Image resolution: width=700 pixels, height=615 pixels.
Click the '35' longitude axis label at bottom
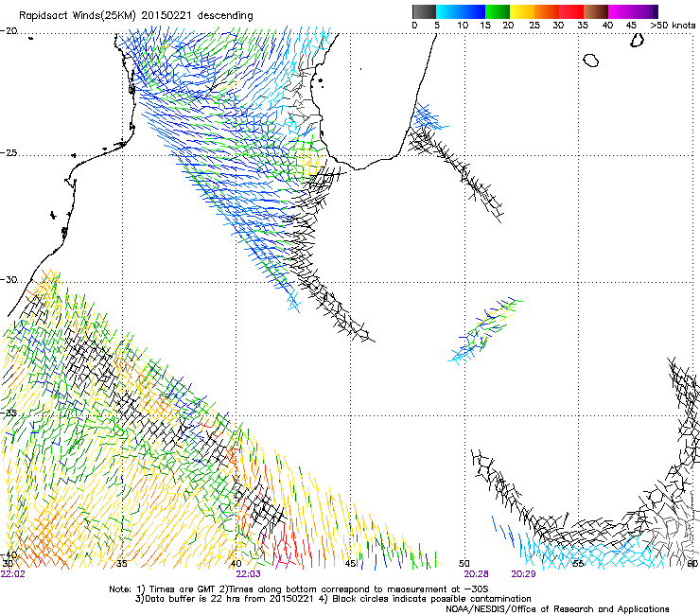122,564
